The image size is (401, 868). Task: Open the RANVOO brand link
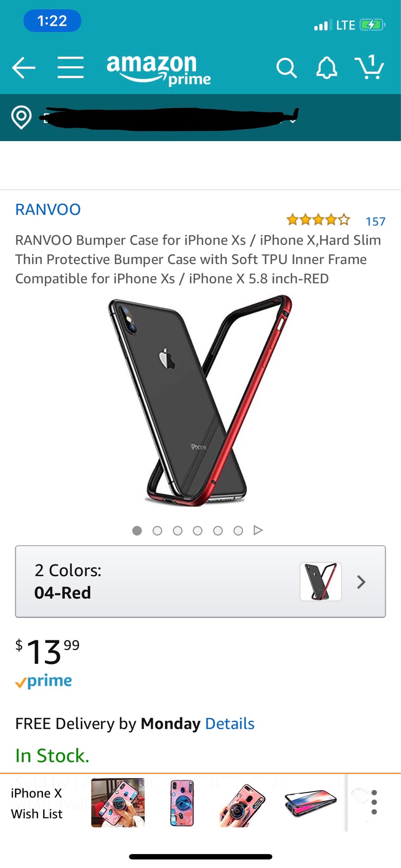point(48,209)
